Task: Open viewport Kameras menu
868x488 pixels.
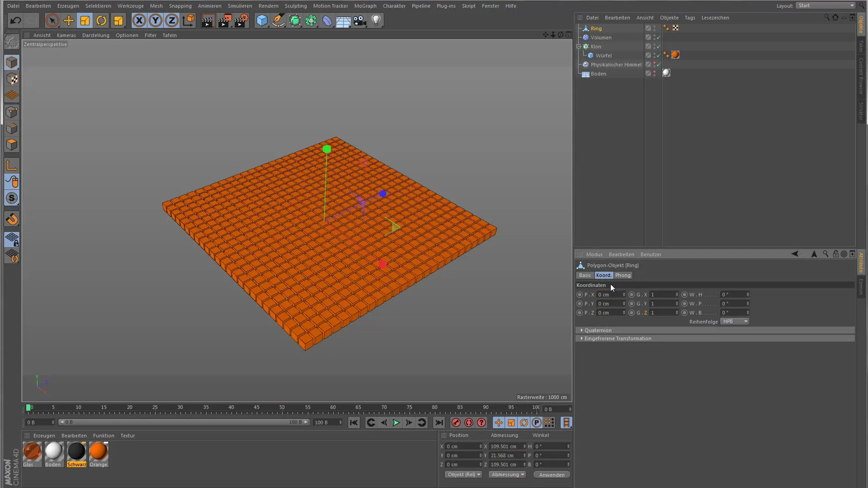Action: pos(66,35)
